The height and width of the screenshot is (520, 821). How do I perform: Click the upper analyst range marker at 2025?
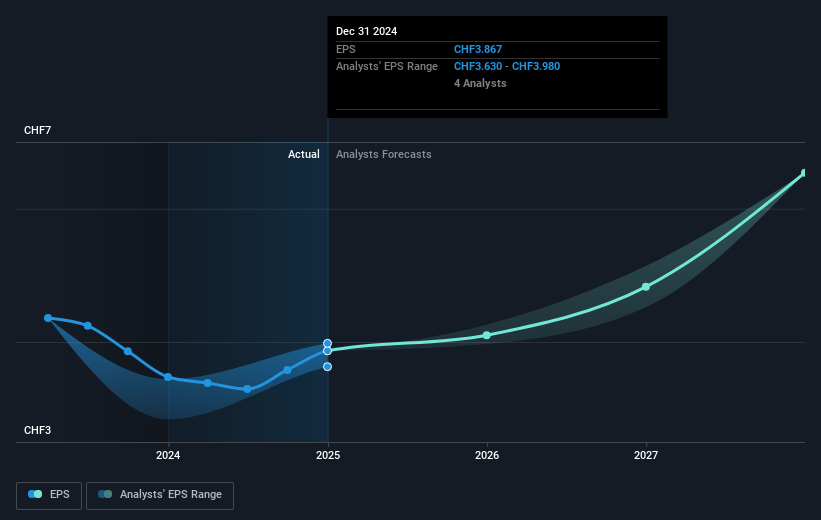point(327,344)
